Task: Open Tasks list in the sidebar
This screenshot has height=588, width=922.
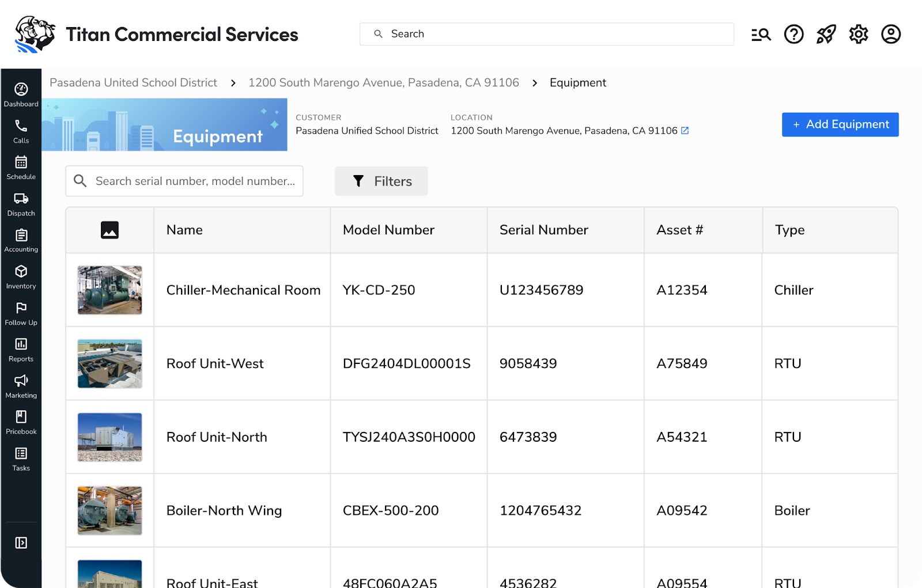Action: (21, 459)
